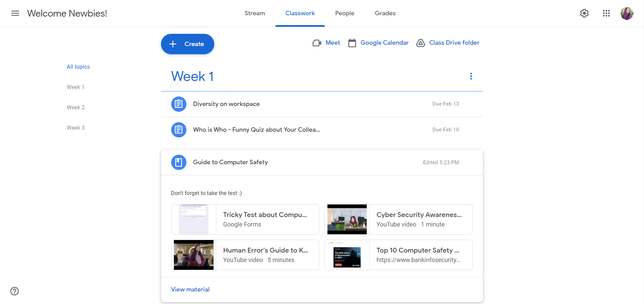Click assignment icon for Diversity on workspace
This screenshot has height=304, width=644.
click(179, 104)
